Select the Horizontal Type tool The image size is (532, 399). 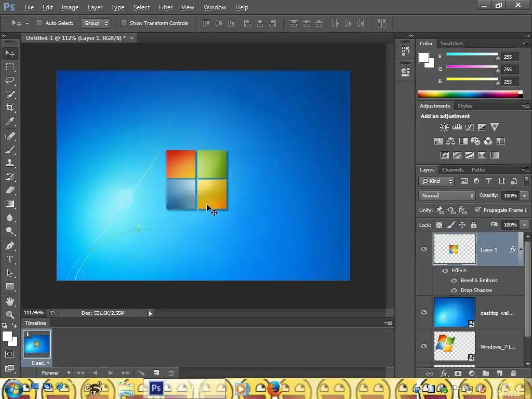click(10, 259)
